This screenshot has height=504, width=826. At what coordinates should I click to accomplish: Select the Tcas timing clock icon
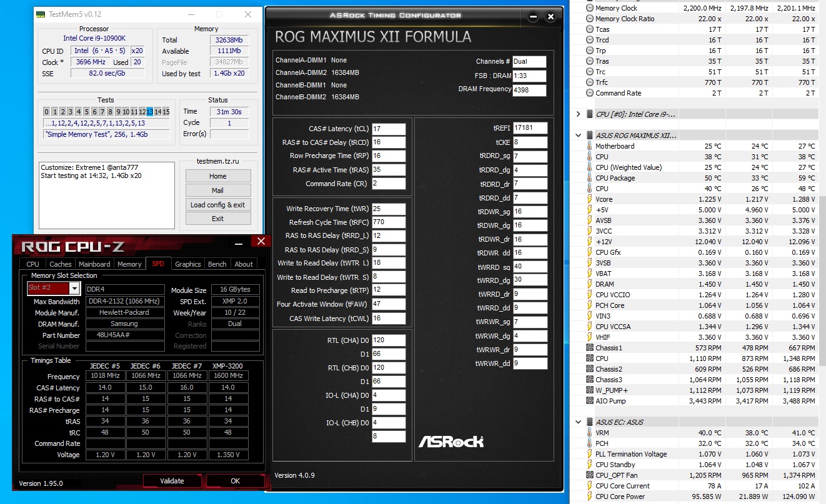[x=590, y=29]
